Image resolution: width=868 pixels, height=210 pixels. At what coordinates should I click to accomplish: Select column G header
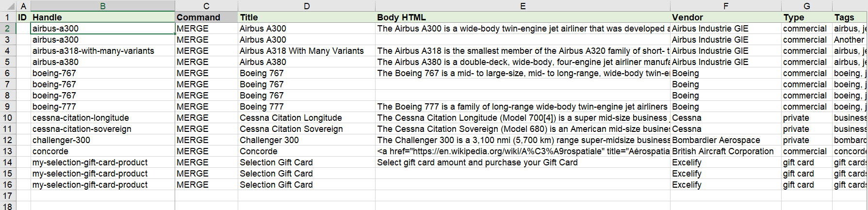pyautogui.click(x=806, y=6)
